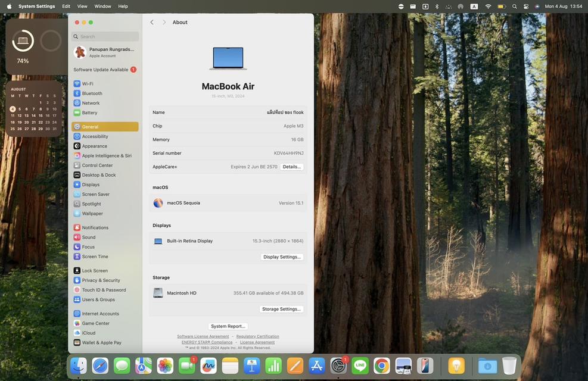Open the Software License Agreement link
This screenshot has height=381, width=588.
coord(203,336)
